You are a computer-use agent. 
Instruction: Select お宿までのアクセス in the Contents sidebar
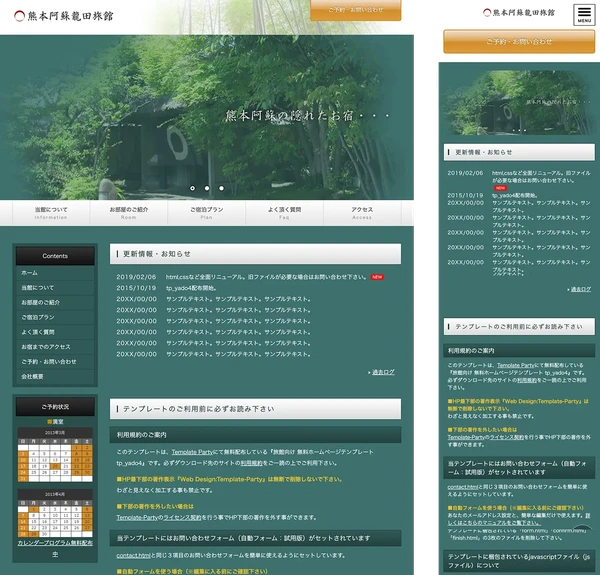[x=46, y=347]
